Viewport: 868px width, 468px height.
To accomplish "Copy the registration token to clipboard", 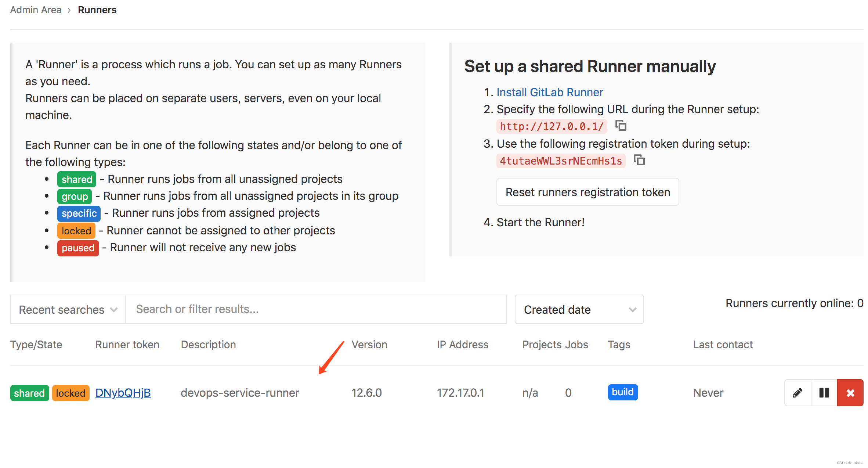I will [x=639, y=160].
